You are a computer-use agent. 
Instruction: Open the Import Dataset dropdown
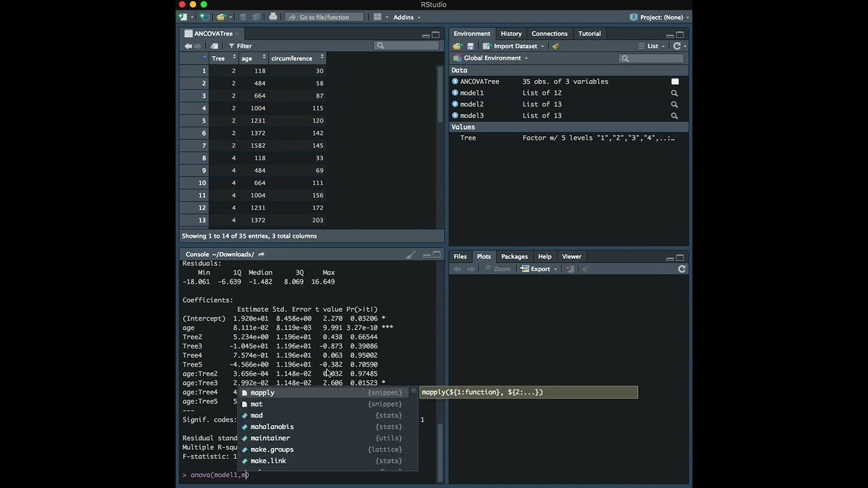(x=513, y=46)
